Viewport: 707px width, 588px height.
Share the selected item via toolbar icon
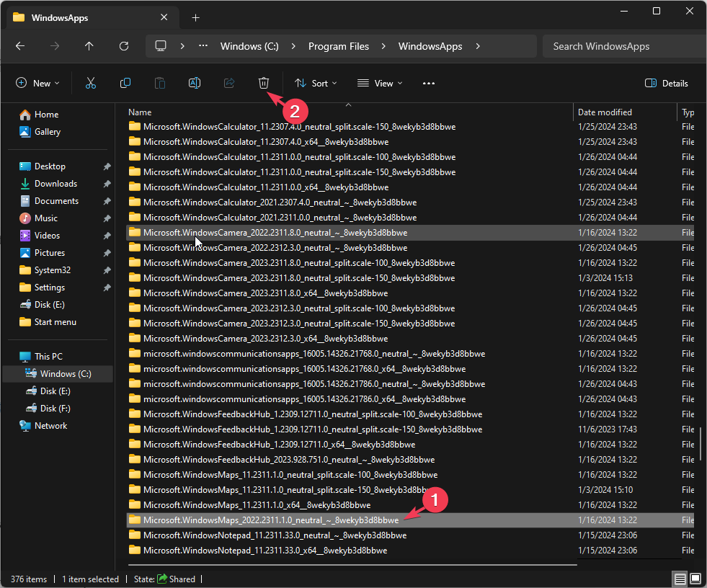pos(228,83)
